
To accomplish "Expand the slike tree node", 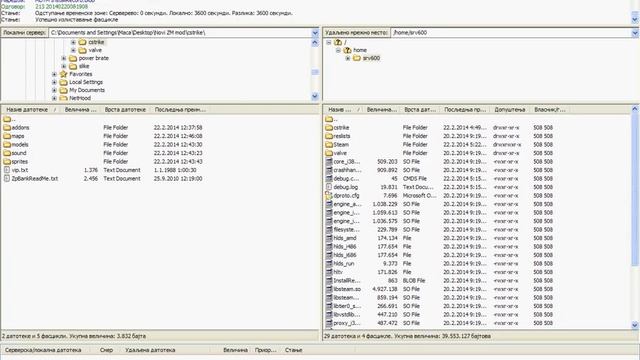I will (64, 66).
